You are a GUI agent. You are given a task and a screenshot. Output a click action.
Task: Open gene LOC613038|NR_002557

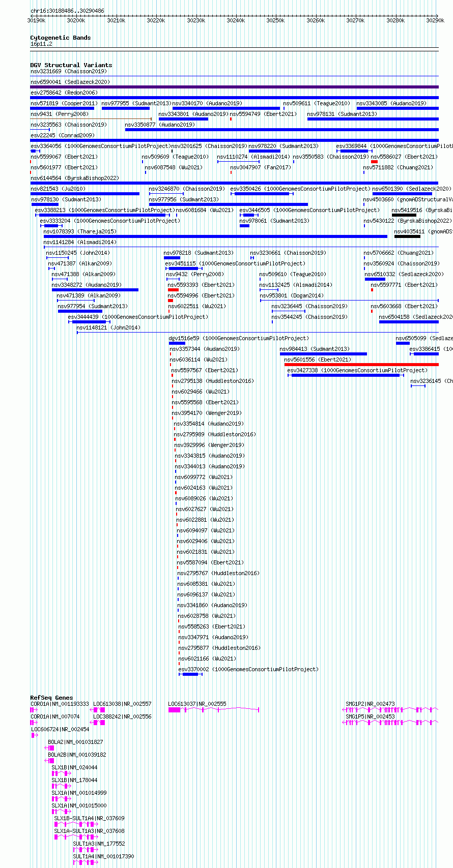tap(122, 704)
